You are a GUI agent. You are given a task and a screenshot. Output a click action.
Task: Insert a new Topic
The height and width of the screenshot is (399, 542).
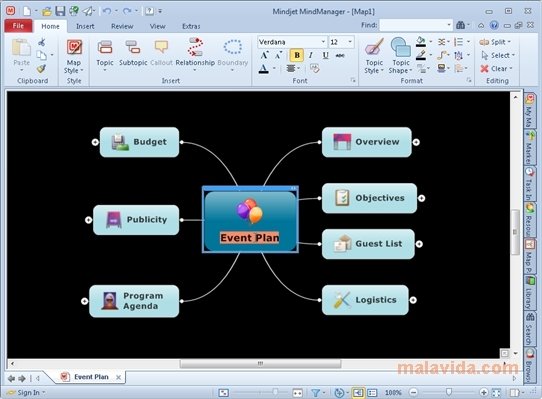105,47
